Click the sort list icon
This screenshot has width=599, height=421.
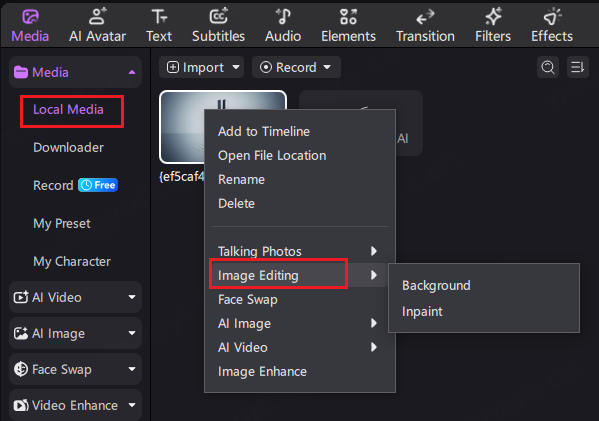pyautogui.click(x=577, y=67)
